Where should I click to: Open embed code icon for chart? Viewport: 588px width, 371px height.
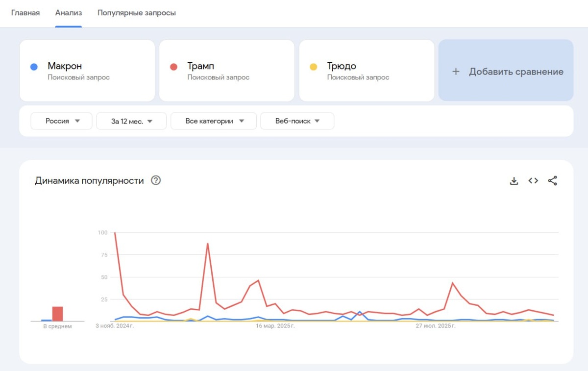tap(533, 181)
